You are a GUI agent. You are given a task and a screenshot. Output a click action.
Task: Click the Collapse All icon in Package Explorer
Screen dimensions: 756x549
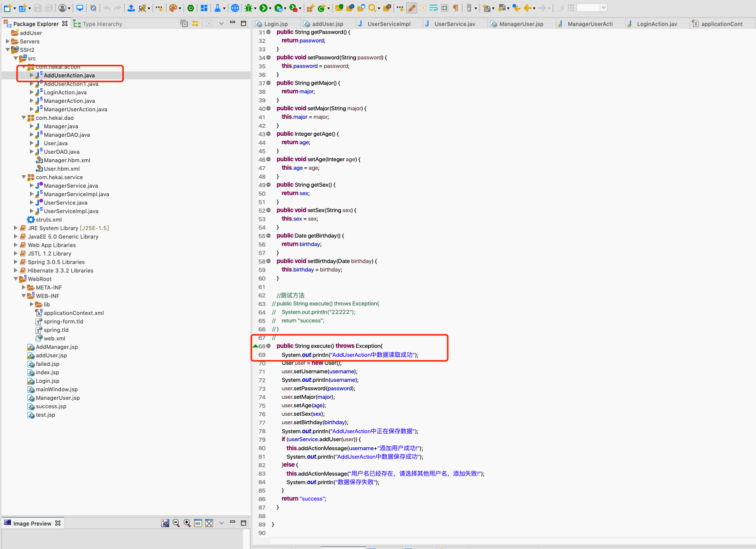point(184,23)
